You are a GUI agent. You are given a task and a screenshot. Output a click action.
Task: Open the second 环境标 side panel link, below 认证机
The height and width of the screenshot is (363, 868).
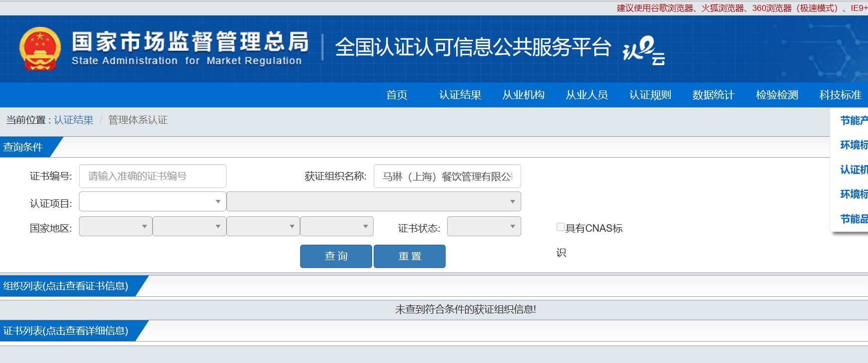tap(854, 194)
